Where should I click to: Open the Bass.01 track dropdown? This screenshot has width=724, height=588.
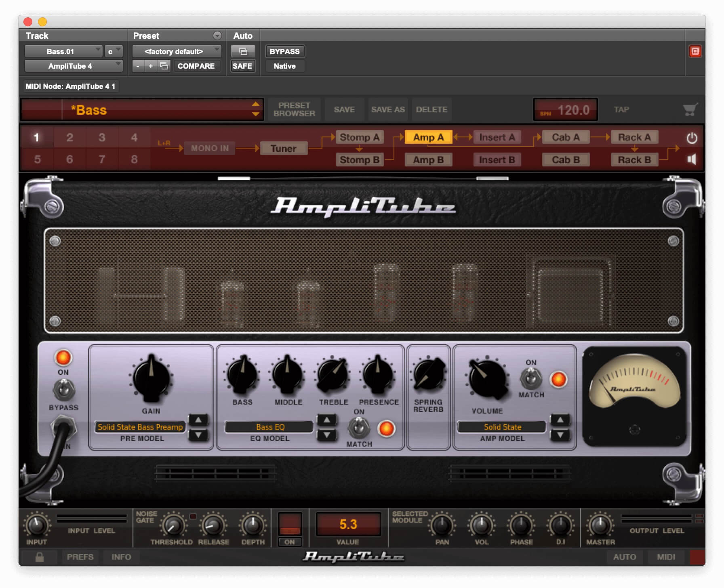coord(63,51)
